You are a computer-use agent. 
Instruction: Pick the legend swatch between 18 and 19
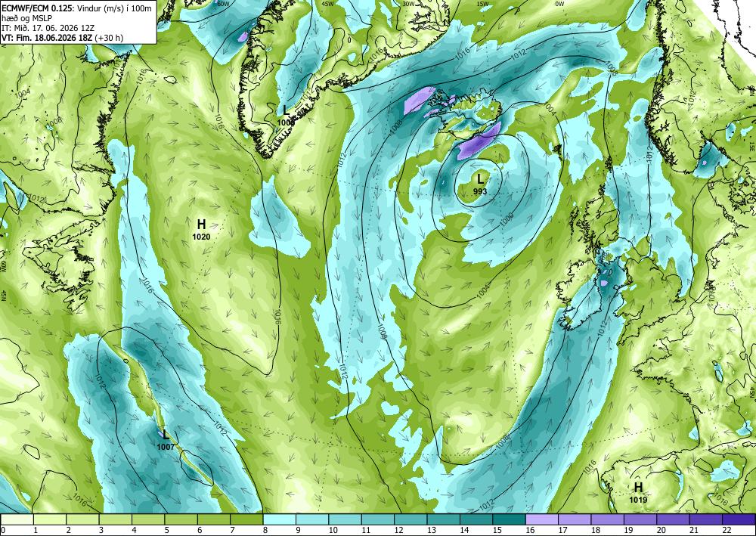tap(607, 519)
